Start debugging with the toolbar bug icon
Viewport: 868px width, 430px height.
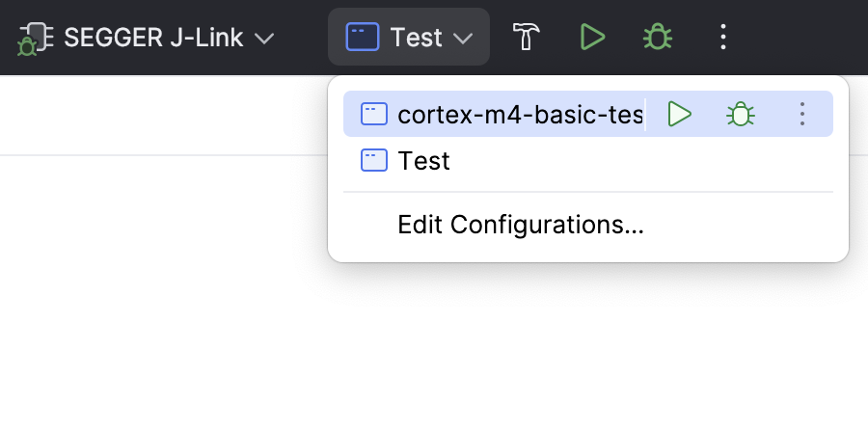[658, 37]
